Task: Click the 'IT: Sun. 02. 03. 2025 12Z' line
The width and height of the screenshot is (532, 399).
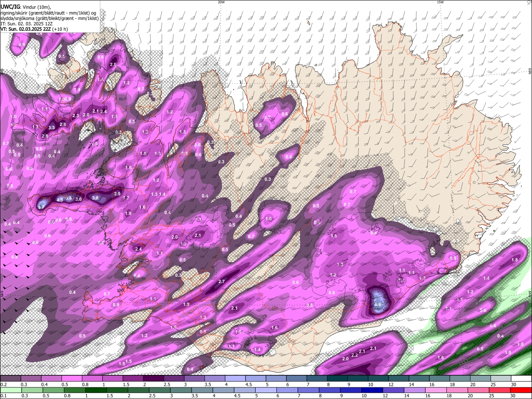Action: point(27,24)
